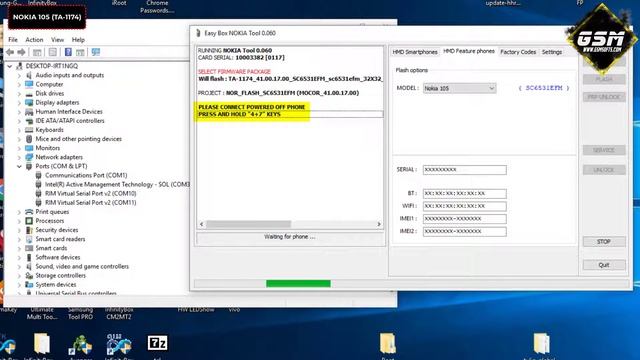Click the 'Waiting for phone ...' status text
This screenshot has height=360, width=640.
pos(289,237)
